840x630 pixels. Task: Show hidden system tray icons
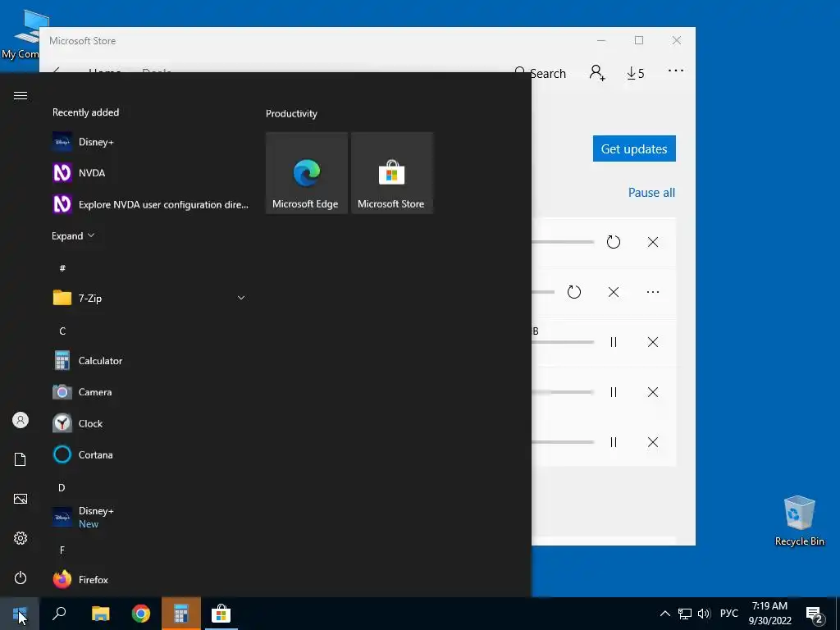pyautogui.click(x=664, y=614)
